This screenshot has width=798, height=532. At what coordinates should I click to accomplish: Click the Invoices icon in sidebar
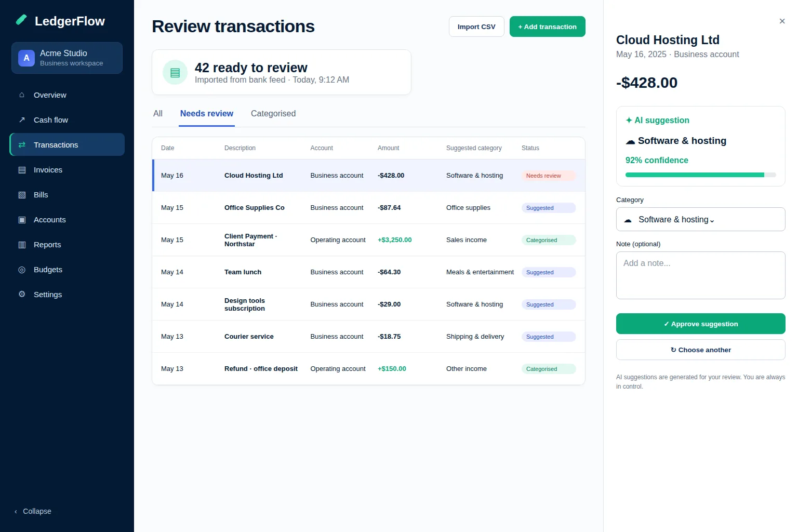point(22,170)
